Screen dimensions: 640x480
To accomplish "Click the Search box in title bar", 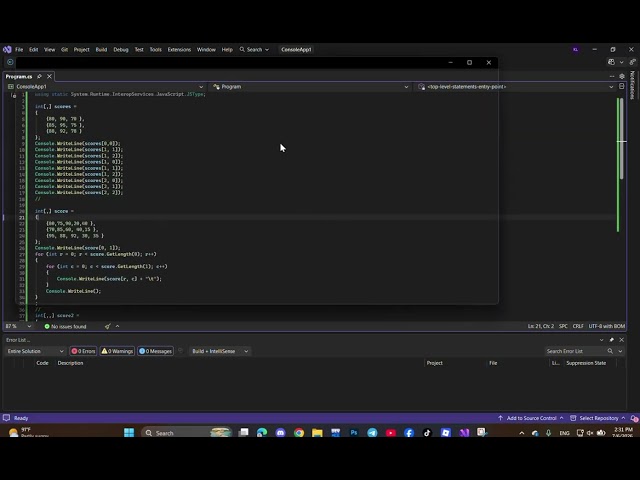I will [254, 49].
